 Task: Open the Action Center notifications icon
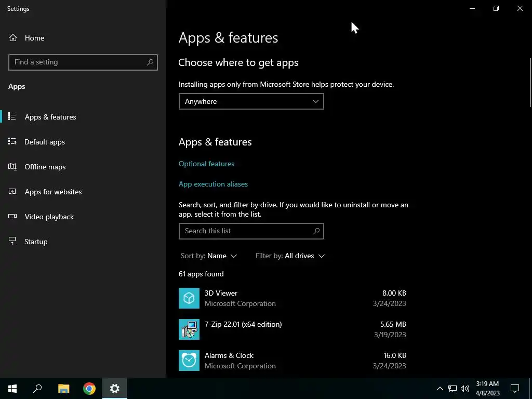(515, 389)
